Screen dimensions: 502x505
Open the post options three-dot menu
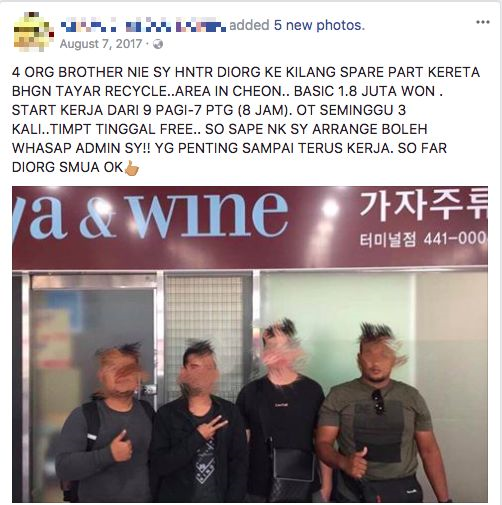[482, 22]
